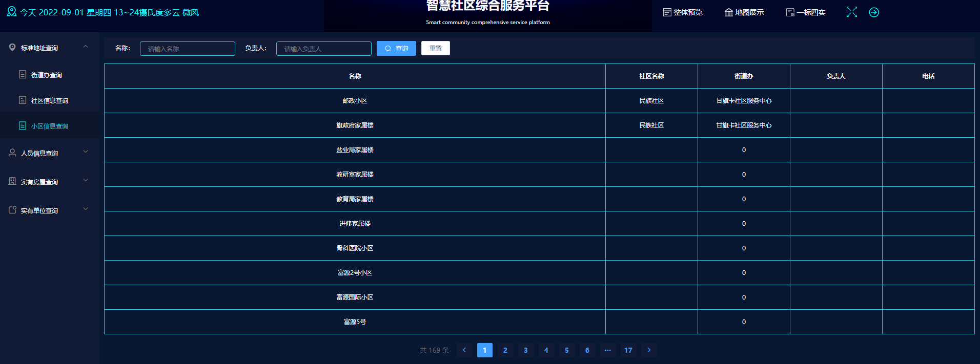Click the location pin icon beside today's date
980x364 pixels.
point(12,12)
